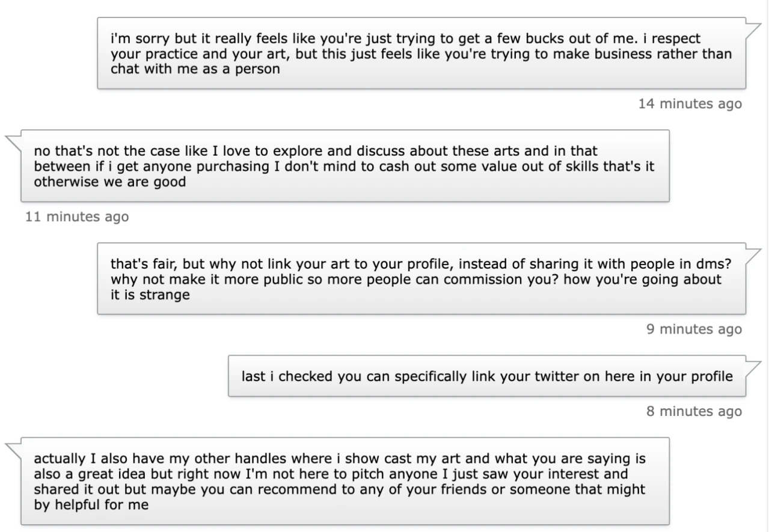The height and width of the screenshot is (532, 769).
Task: Select the message starting "actually I also have"
Action: (x=345, y=482)
